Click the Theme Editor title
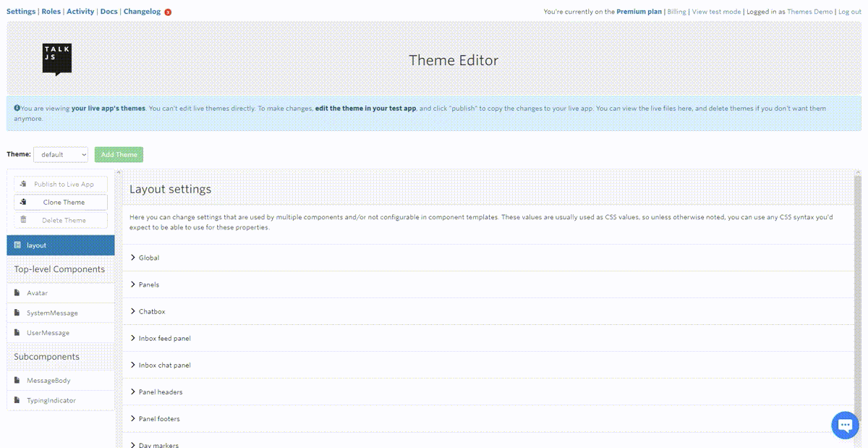The width and height of the screenshot is (868, 448). coord(454,60)
